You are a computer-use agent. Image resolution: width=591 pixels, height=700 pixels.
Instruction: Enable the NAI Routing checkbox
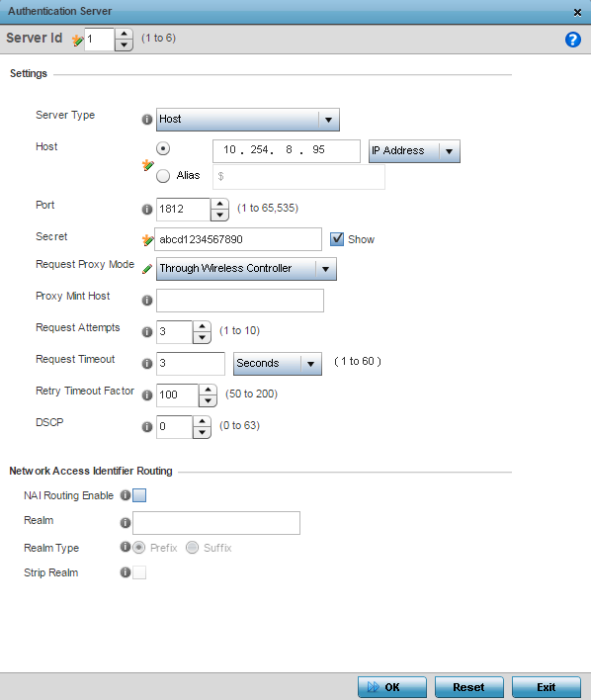coord(139,495)
